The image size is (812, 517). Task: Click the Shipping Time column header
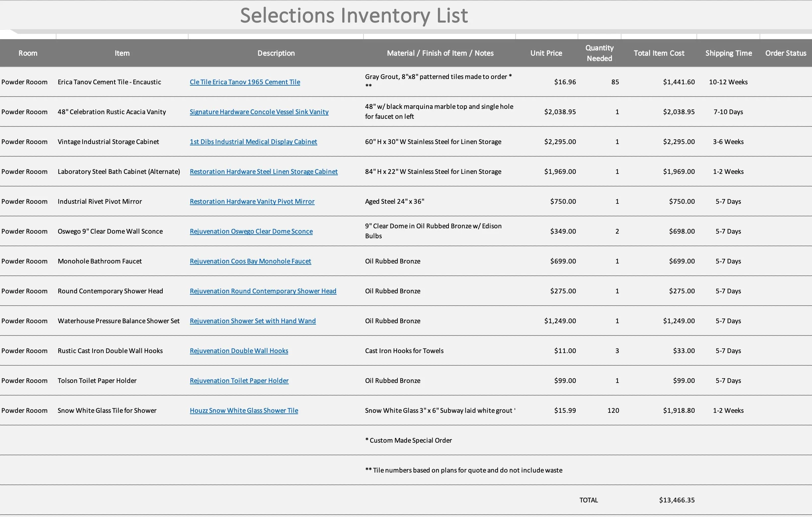[728, 53]
